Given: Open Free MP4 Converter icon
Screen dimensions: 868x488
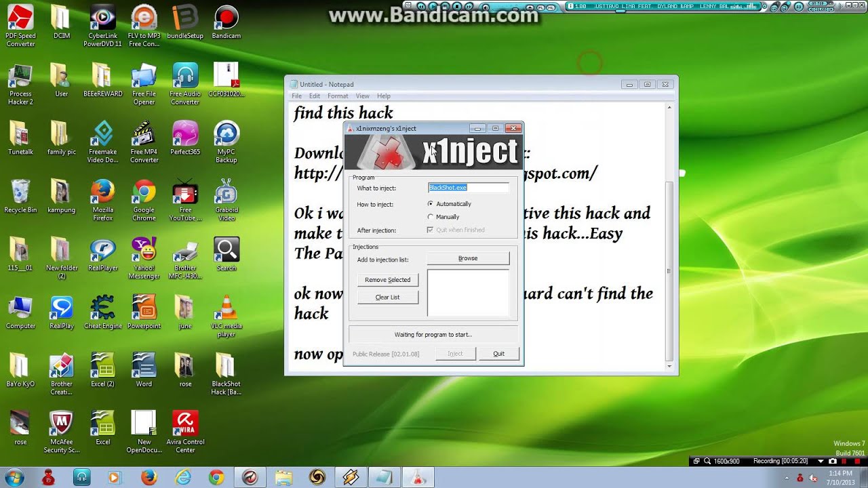Looking at the screenshot, I should (144, 142).
